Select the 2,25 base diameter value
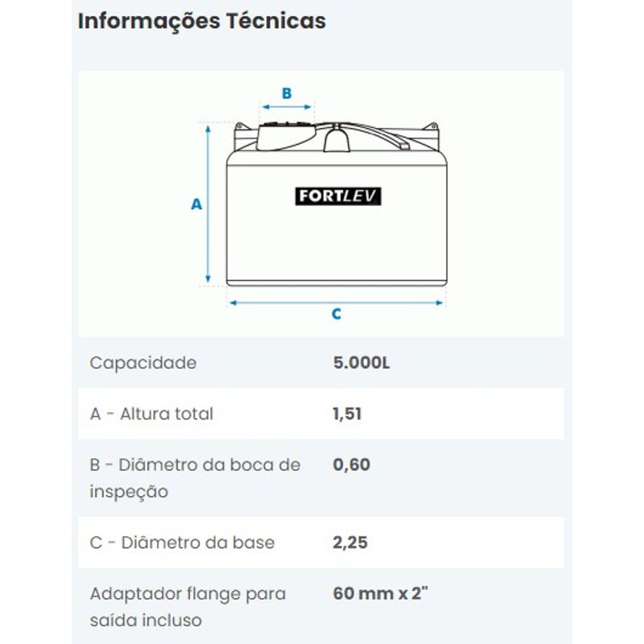 tap(350, 543)
